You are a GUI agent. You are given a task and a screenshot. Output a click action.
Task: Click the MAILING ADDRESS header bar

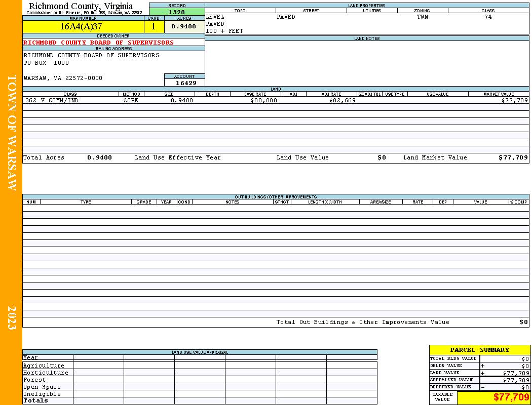113,49
